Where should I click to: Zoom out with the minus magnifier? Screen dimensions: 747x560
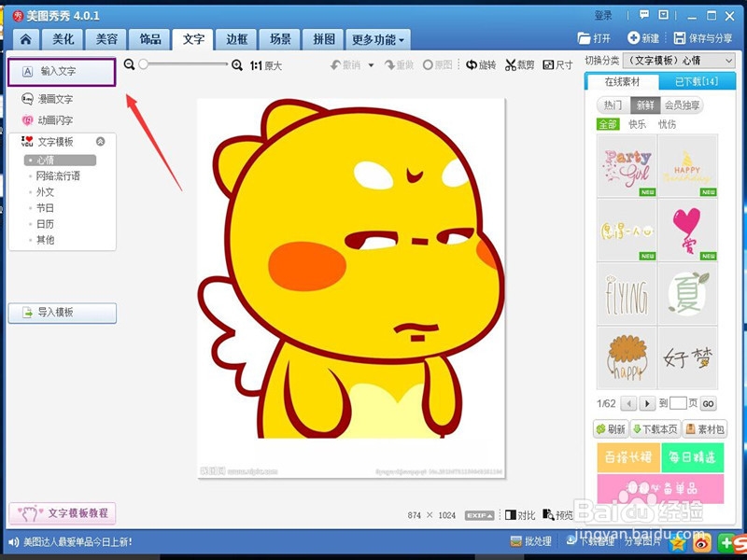point(129,64)
